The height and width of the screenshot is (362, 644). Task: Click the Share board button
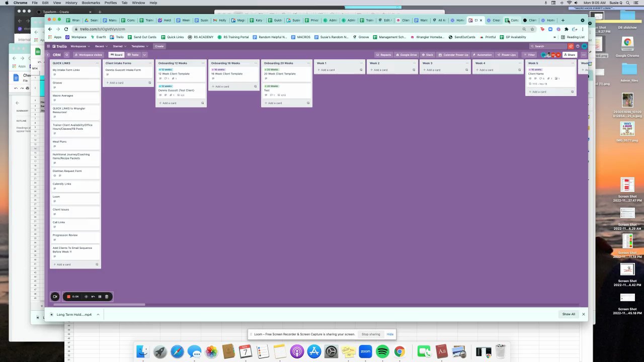click(x=570, y=55)
